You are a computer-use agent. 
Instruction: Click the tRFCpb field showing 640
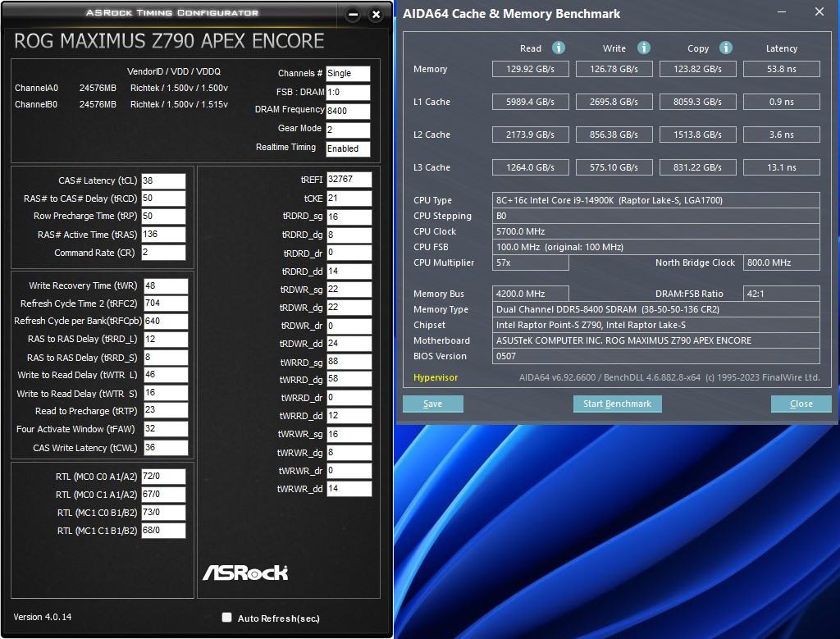[166, 321]
